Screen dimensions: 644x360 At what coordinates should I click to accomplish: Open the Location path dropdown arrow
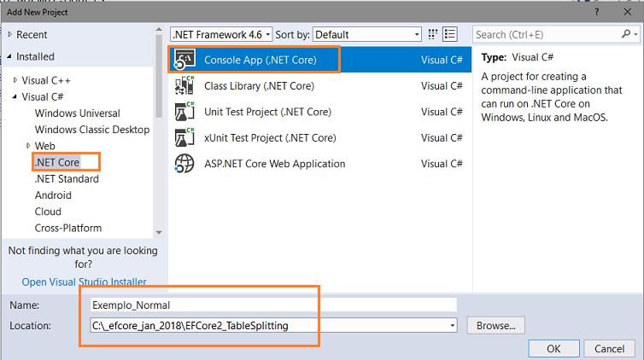(x=452, y=326)
